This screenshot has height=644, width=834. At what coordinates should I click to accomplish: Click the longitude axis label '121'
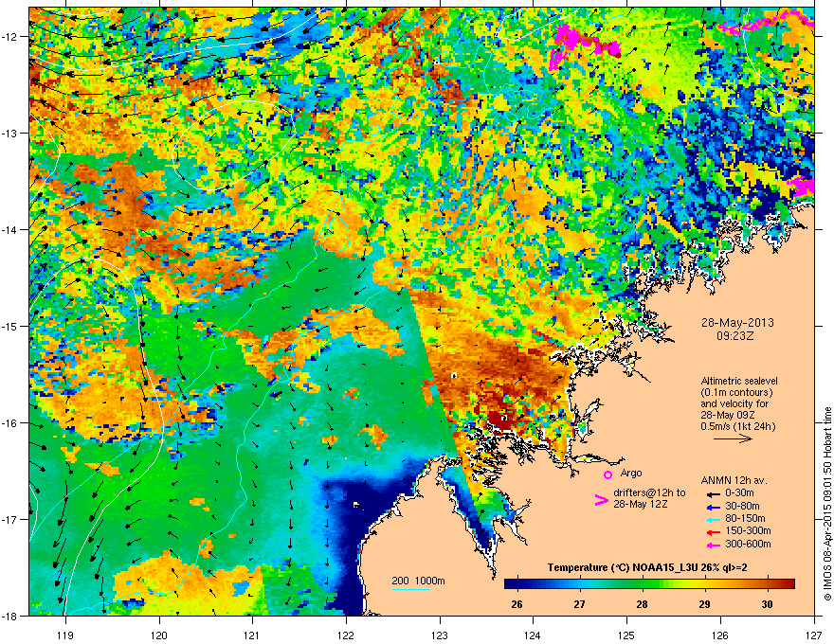point(252,635)
